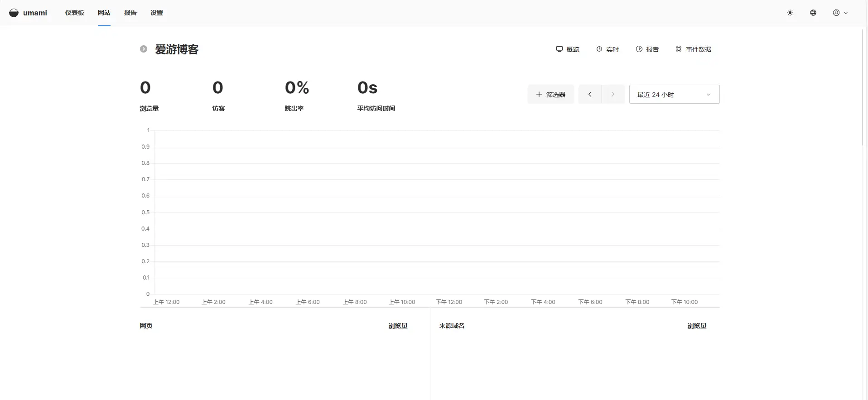The width and height of the screenshot is (868, 400).
Task: Click the umami logo icon
Action: (x=14, y=13)
